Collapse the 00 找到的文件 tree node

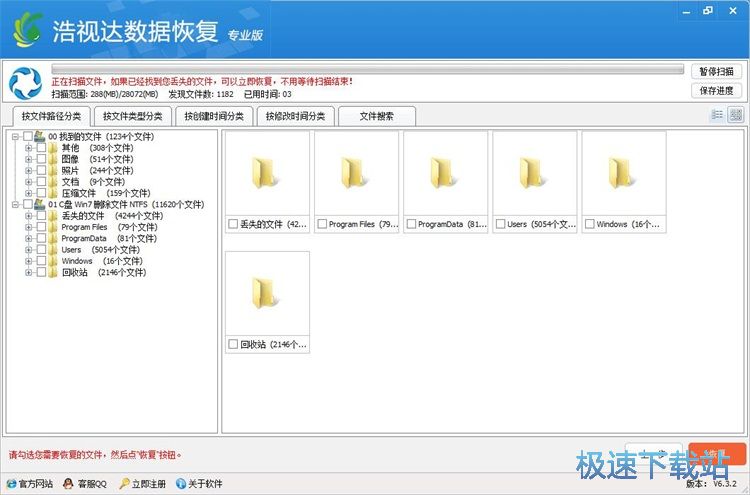click(15, 136)
